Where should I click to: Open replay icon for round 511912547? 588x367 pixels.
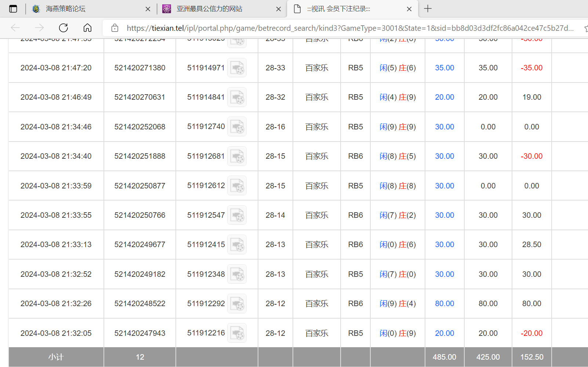point(237,215)
